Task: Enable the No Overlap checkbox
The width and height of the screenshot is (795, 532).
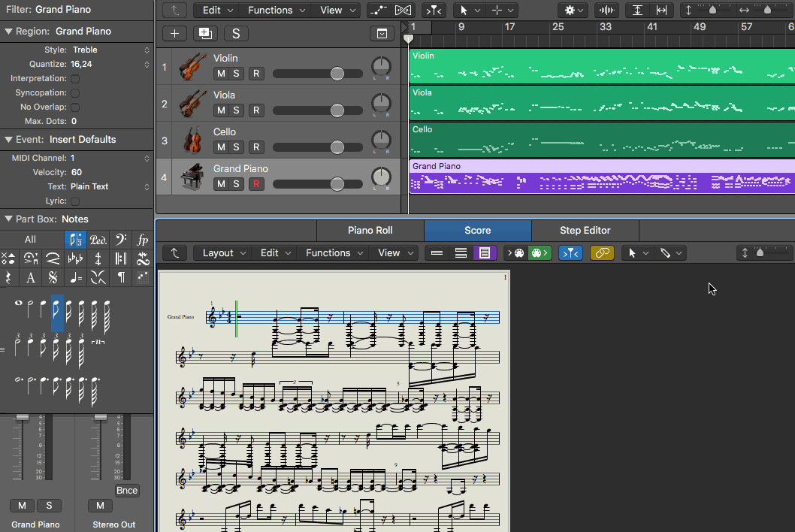Action: tap(76, 107)
